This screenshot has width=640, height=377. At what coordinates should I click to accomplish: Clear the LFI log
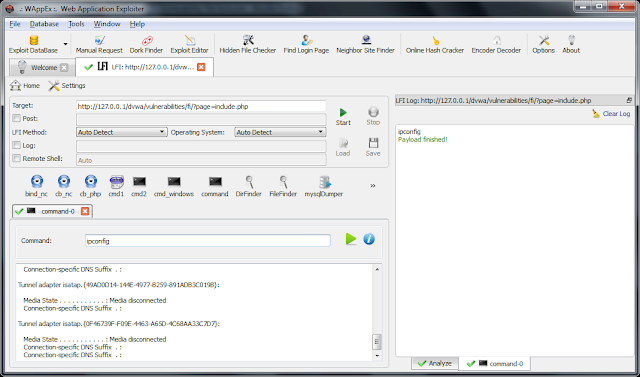pos(611,114)
